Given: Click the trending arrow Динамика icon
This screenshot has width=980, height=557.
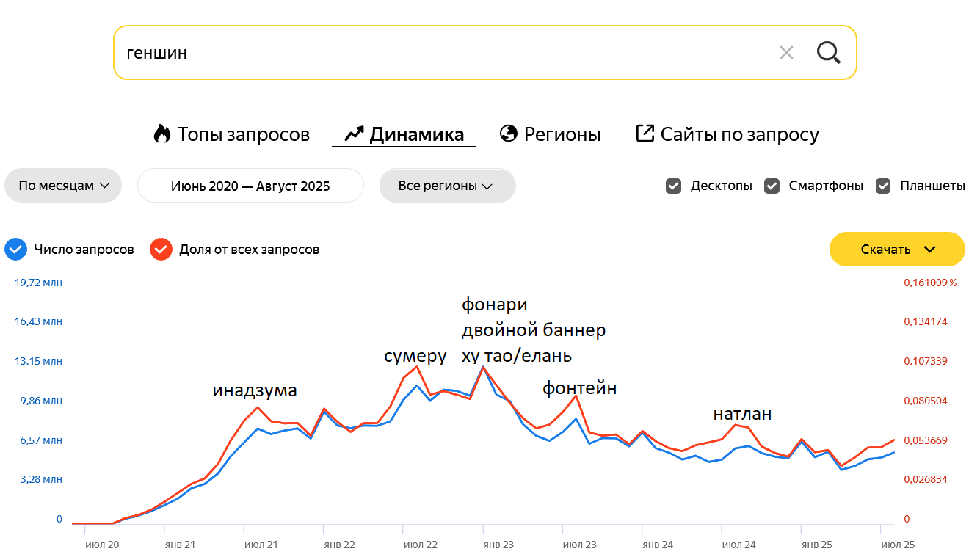Looking at the screenshot, I should click(x=354, y=134).
